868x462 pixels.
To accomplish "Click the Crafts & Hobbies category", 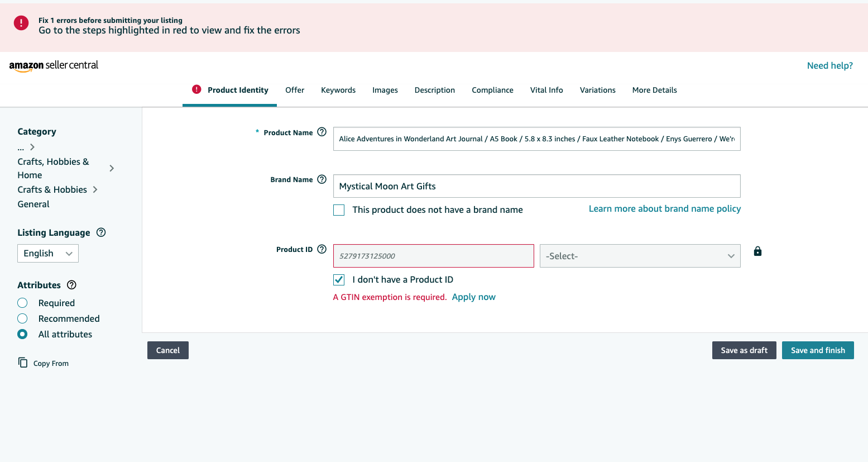I will pos(52,189).
